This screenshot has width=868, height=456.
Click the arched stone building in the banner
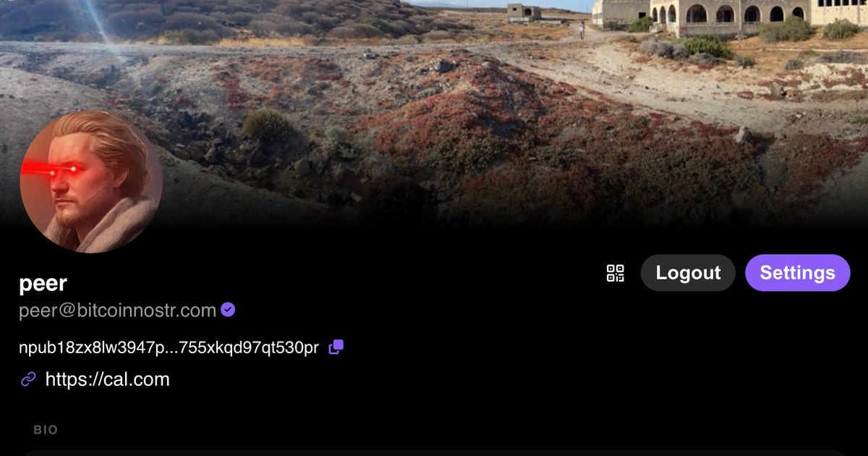[x=731, y=16]
